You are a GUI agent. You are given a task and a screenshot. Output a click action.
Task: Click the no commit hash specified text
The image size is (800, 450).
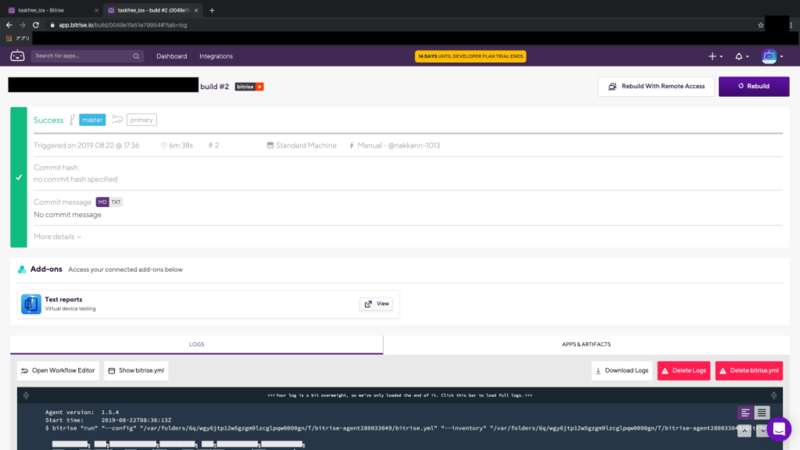pos(76,179)
